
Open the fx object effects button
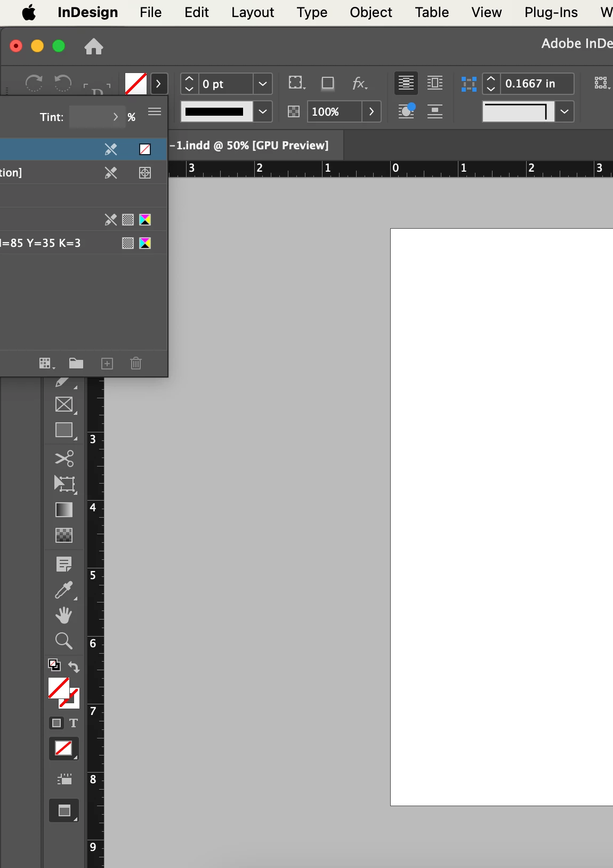[359, 83]
